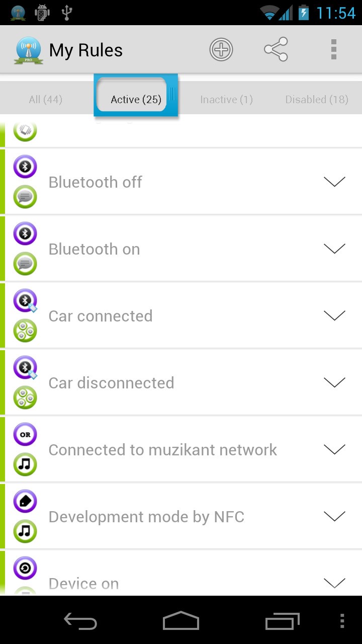Tap the OR trigger icon for muzikant network

click(25, 434)
